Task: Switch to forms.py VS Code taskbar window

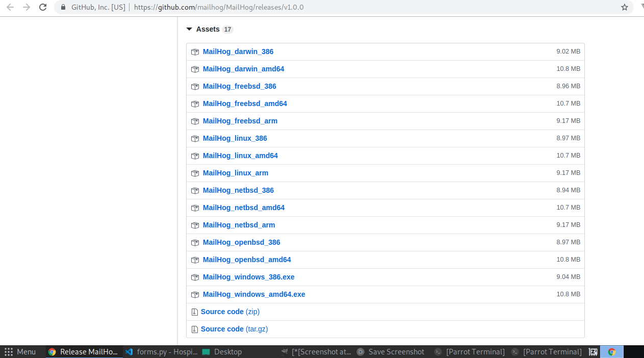Action: (162, 352)
